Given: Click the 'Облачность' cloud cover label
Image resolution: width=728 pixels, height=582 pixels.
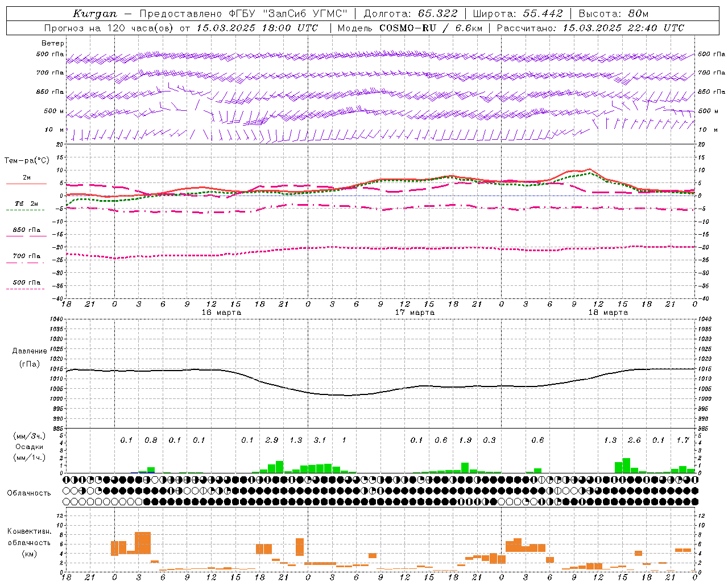Looking at the screenshot, I should [x=29, y=493].
